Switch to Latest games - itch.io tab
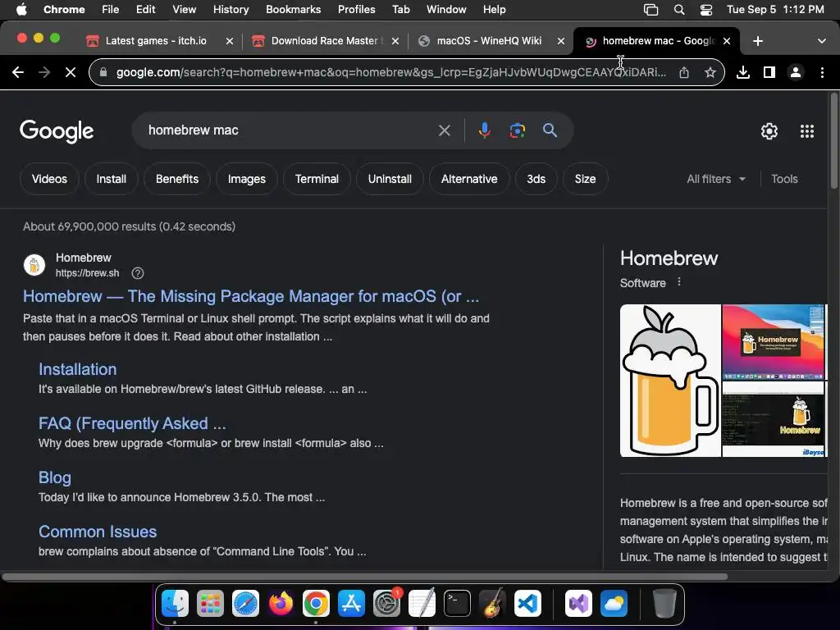Image resolution: width=840 pixels, height=630 pixels. 155,41
